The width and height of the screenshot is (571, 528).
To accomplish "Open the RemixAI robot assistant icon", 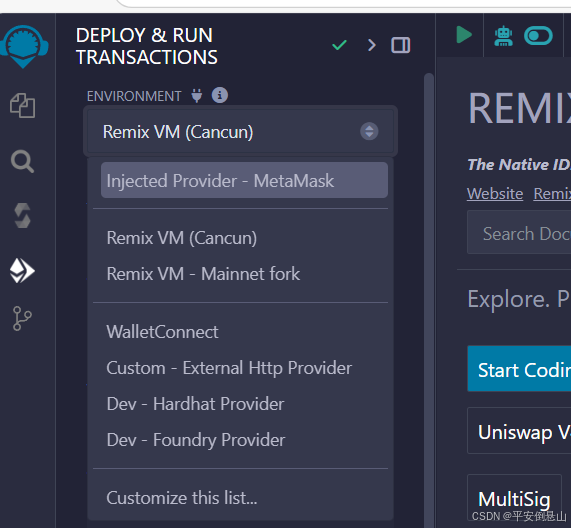I will [x=503, y=36].
